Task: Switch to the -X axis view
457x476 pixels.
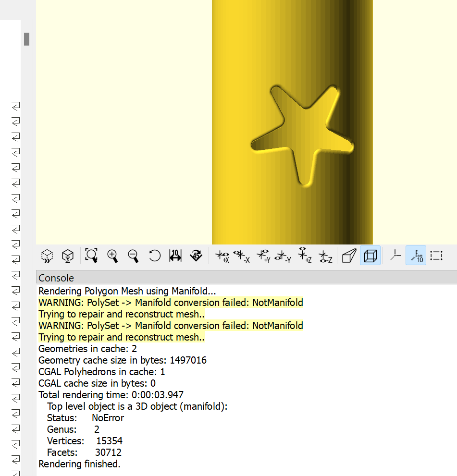Action: tap(242, 256)
